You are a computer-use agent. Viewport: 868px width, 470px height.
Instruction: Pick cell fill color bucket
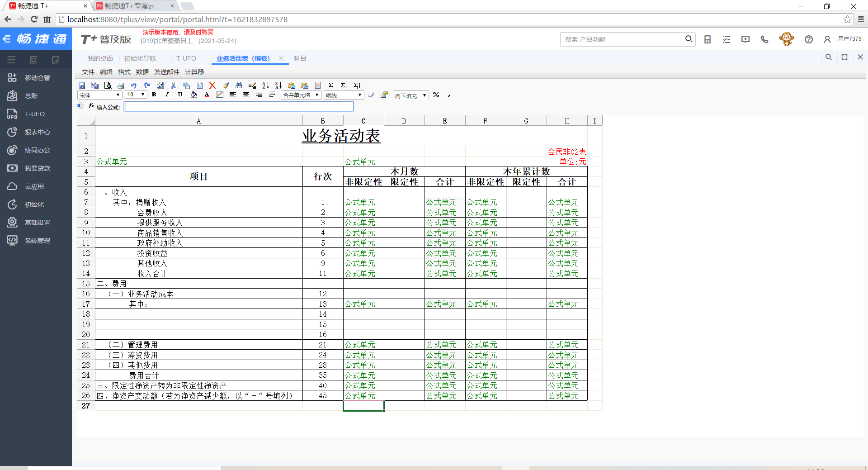[x=193, y=95]
